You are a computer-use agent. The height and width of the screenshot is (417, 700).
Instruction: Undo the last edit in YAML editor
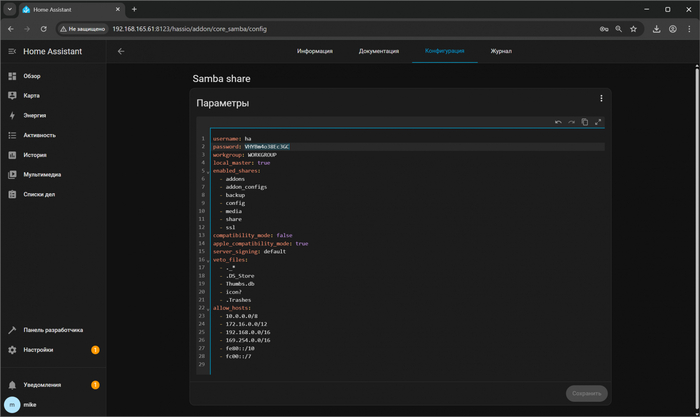[x=558, y=122]
